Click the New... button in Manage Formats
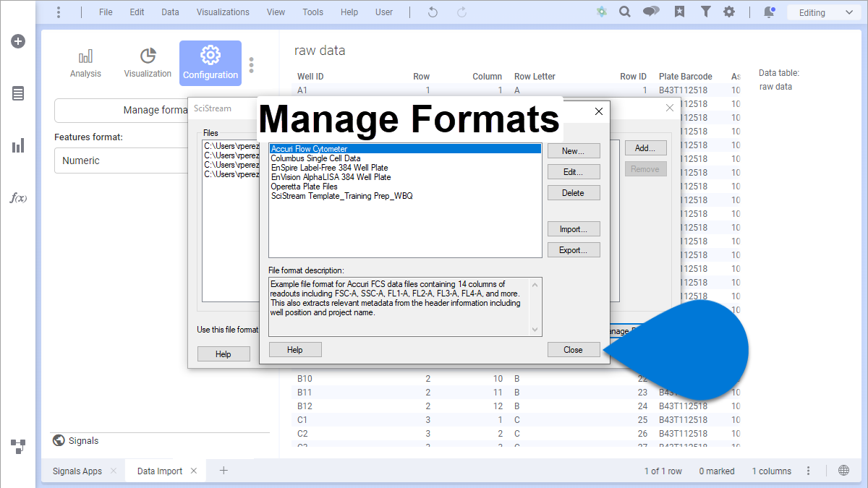This screenshot has height=488, width=868. [x=573, y=151]
